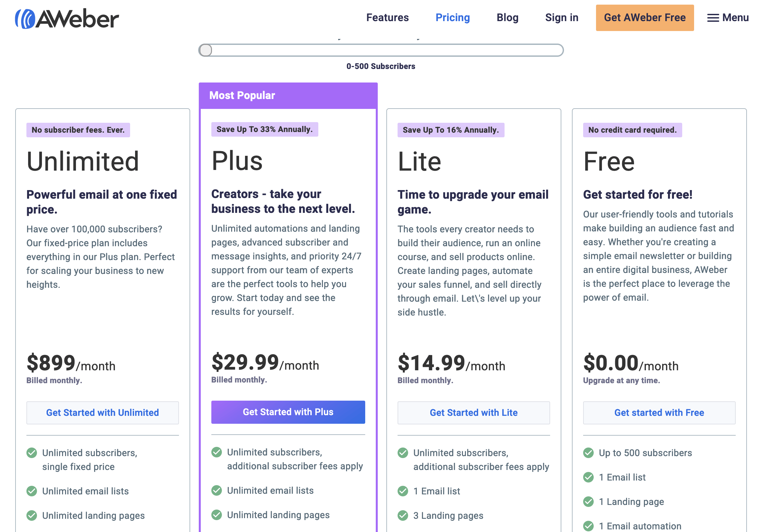Click the checkmark next to Up to 500 subscribers
Viewport: 774px width, 532px height.
coord(588,453)
